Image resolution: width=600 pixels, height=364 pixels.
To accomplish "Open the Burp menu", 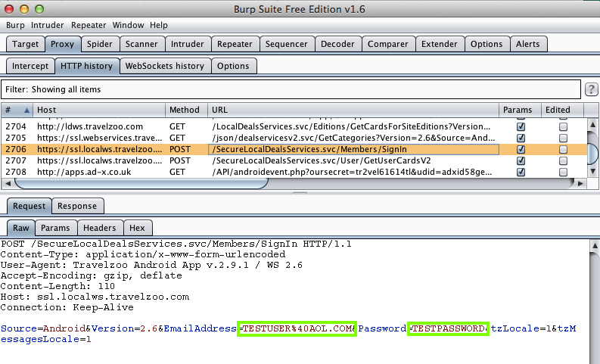I will pos(15,25).
